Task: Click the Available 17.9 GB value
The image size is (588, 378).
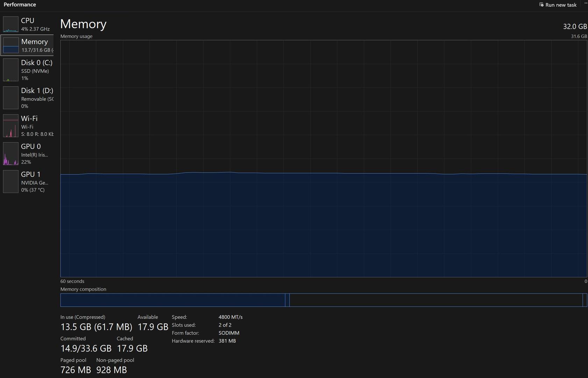Action: point(153,327)
